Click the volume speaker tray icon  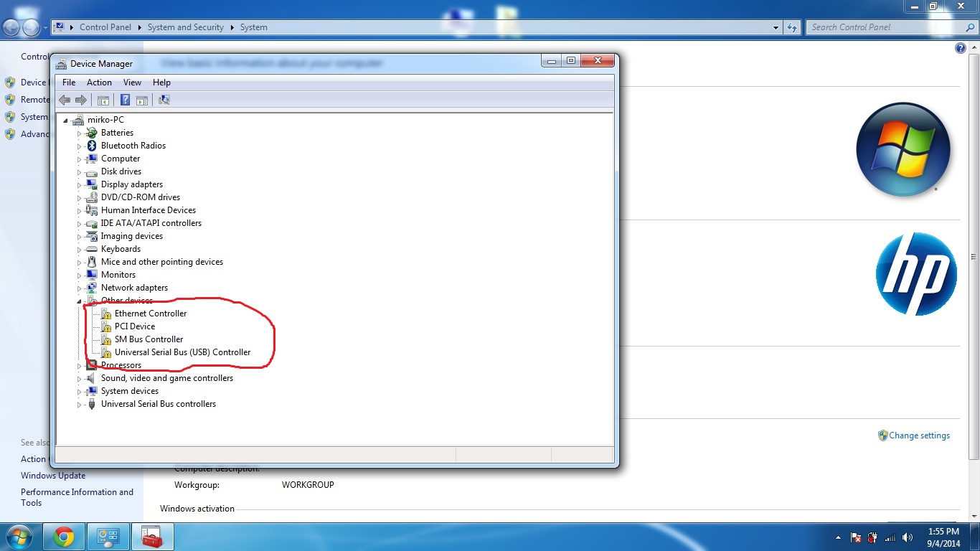[x=908, y=537]
